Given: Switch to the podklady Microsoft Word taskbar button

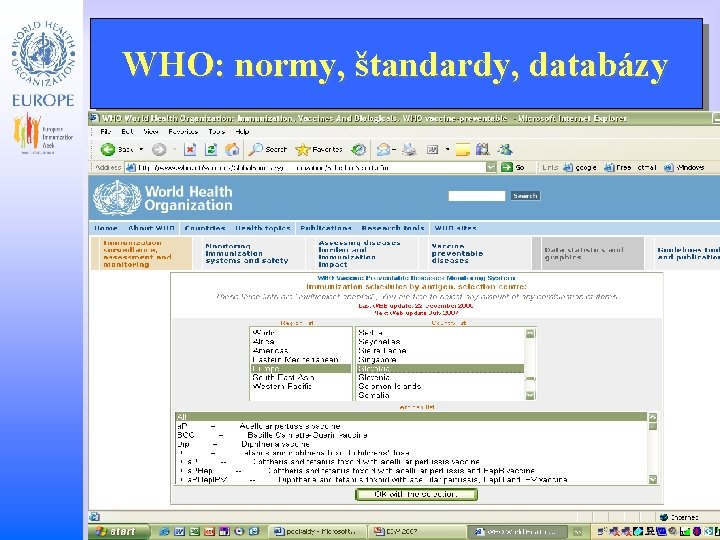Looking at the screenshot, I should click(x=316, y=531).
